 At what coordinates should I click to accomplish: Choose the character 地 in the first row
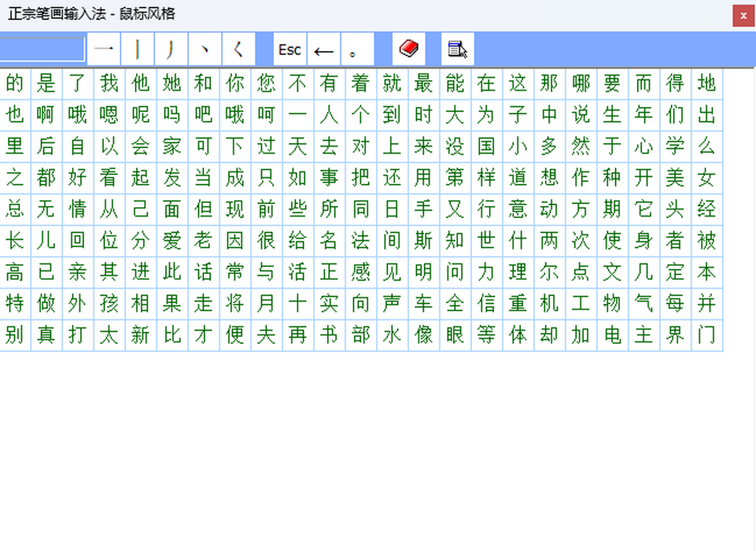coord(707,82)
